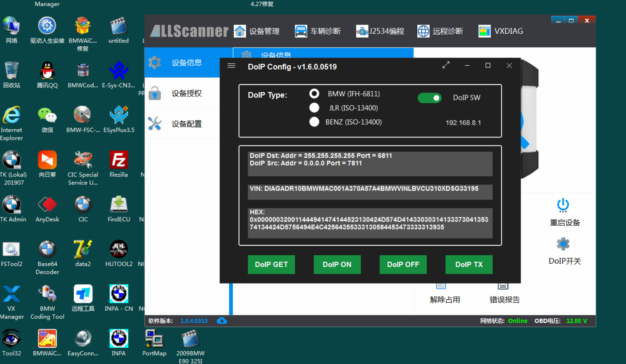Viewport: 626px width, 364px height.
Task: Open FindECU desktop icon
Action: [119, 209]
